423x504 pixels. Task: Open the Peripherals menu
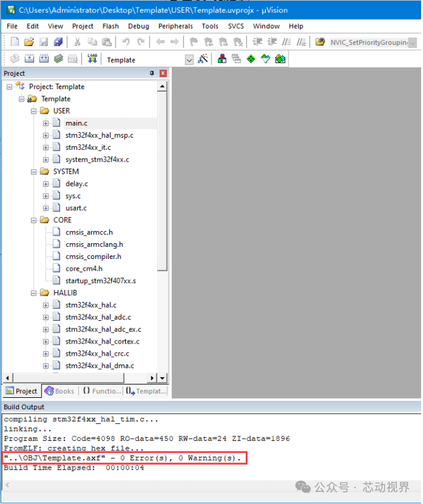(x=176, y=26)
